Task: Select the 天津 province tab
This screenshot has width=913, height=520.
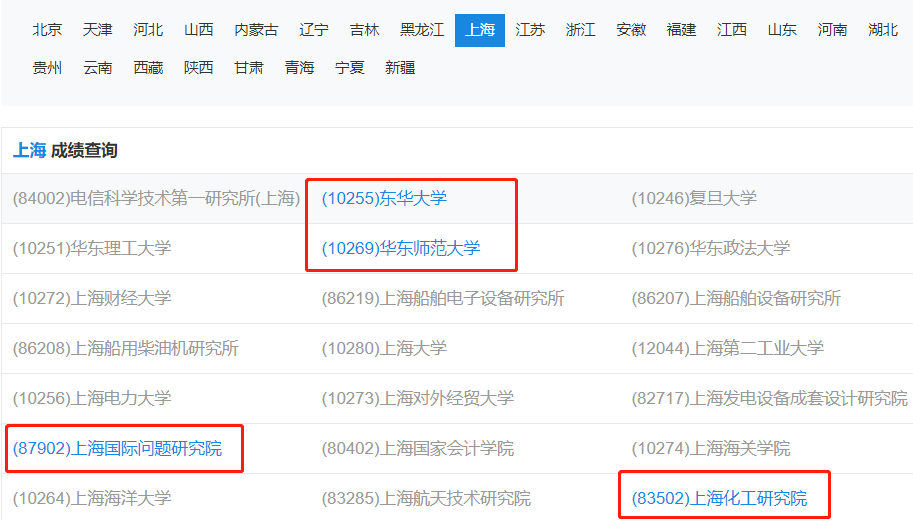Action: tap(97, 30)
